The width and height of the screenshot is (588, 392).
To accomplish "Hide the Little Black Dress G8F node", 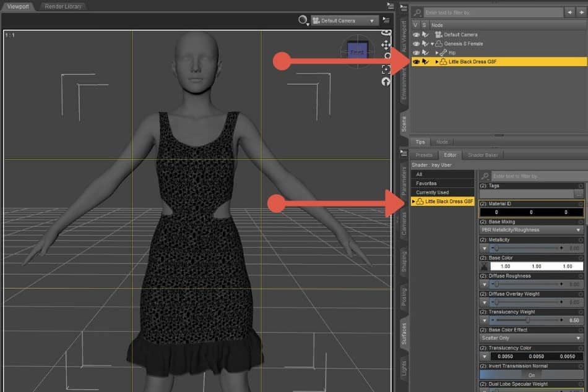I will click(x=416, y=61).
